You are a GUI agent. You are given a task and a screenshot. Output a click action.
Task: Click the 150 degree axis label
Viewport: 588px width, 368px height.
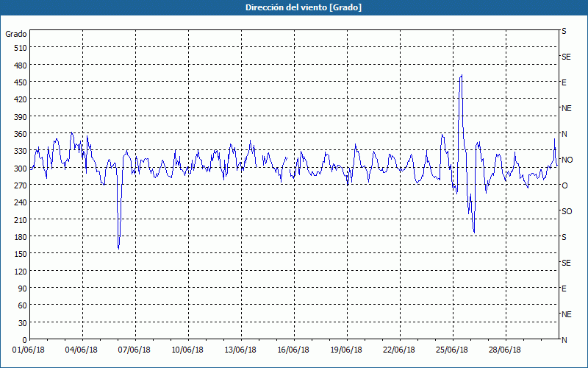point(21,254)
